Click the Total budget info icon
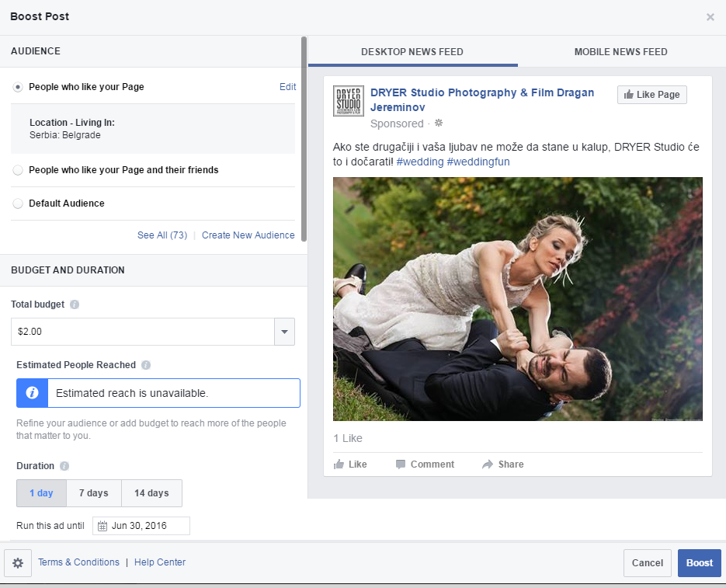 [x=75, y=304]
